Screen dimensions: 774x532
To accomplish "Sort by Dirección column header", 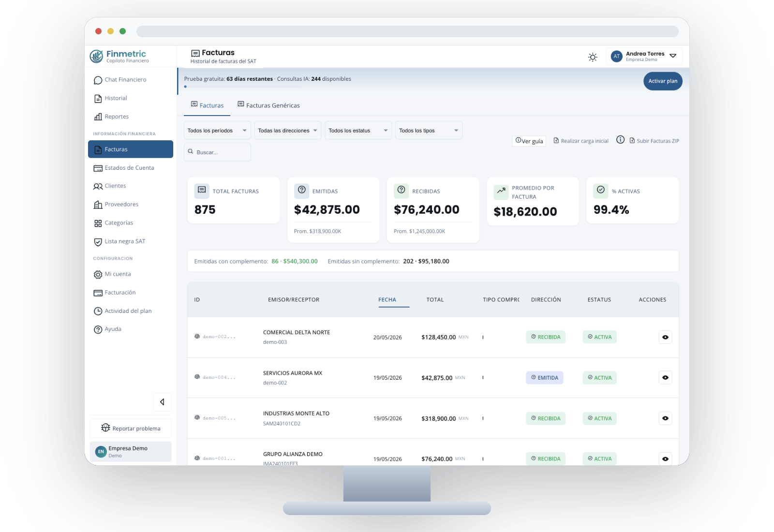I will pos(546,300).
